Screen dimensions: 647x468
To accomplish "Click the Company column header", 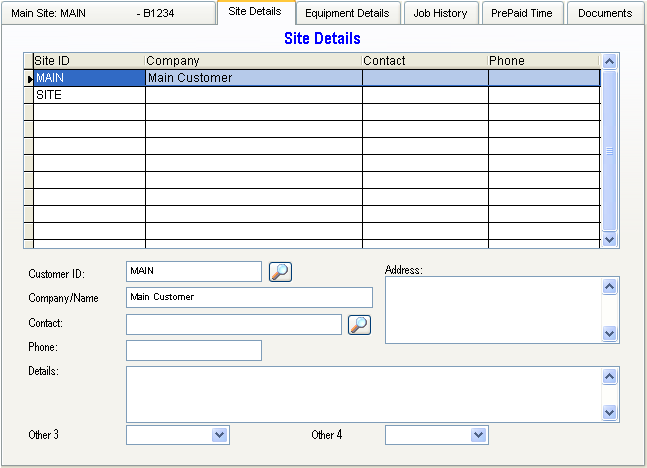I will 252,61.
